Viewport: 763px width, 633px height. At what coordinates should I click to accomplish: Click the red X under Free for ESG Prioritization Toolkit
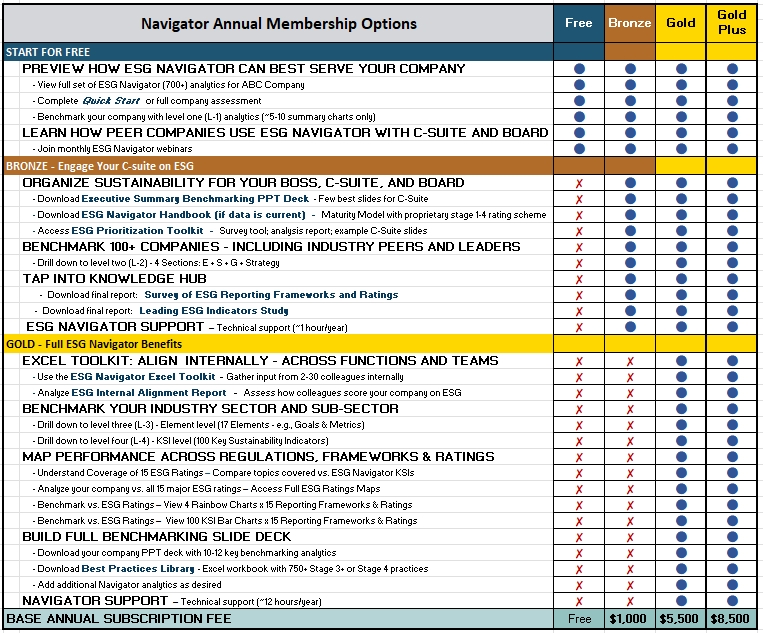(x=579, y=230)
